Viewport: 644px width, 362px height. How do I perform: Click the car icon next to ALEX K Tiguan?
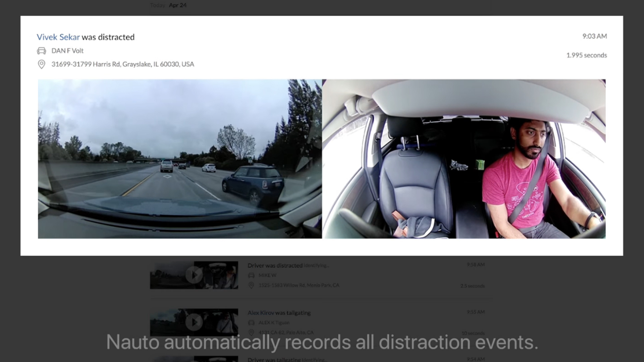coord(251,322)
